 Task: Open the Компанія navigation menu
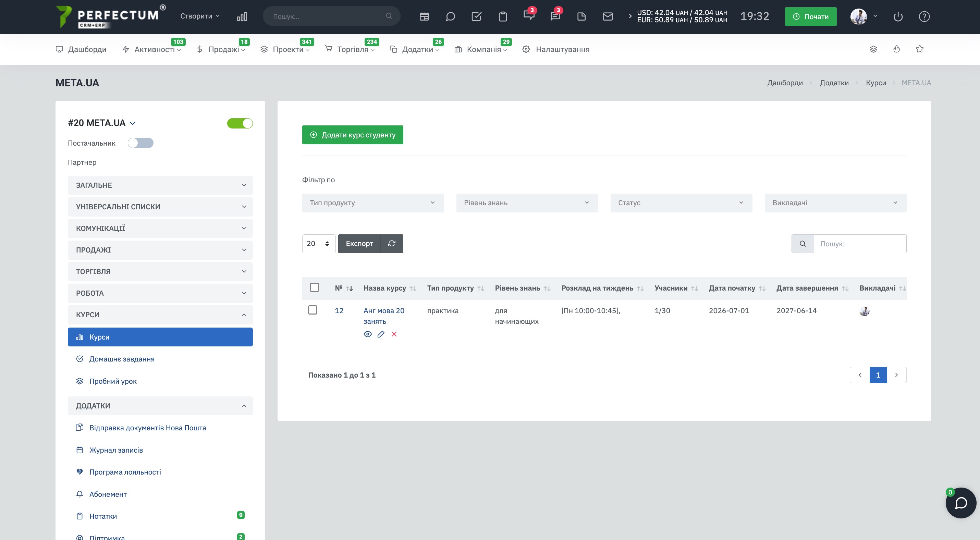click(x=481, y=49)
